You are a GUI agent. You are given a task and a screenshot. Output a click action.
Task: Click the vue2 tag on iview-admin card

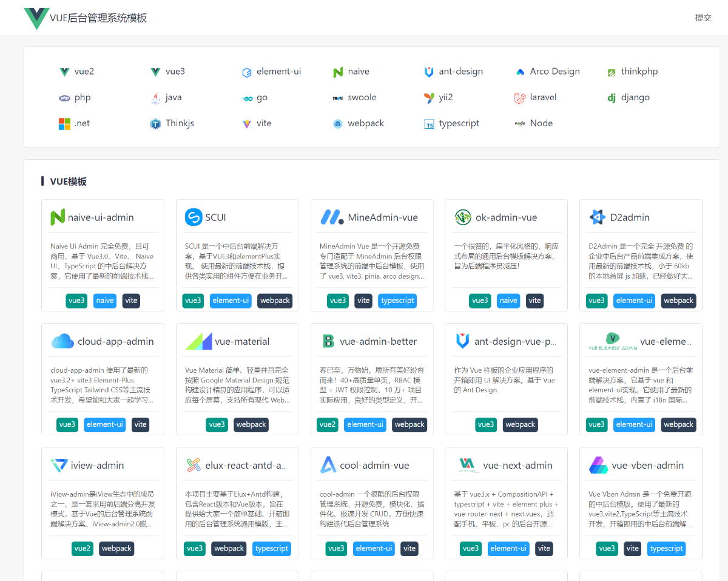pyautogui.click(x=83, y=548)
